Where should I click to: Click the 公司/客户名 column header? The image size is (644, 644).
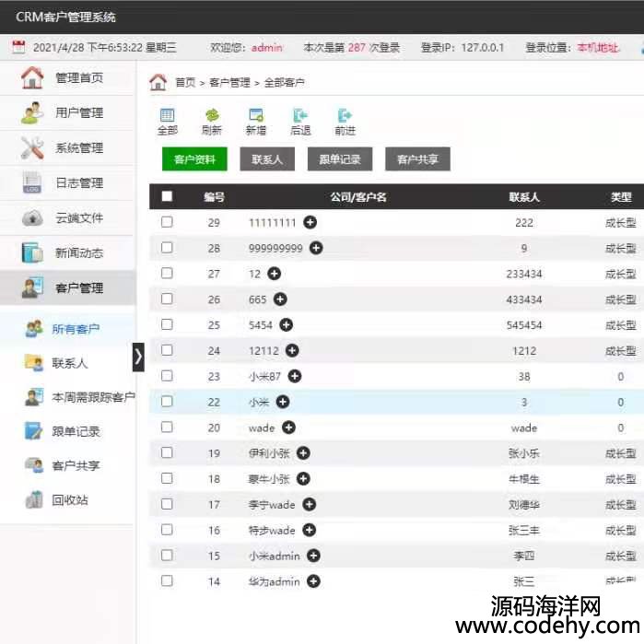pos(358,197)
